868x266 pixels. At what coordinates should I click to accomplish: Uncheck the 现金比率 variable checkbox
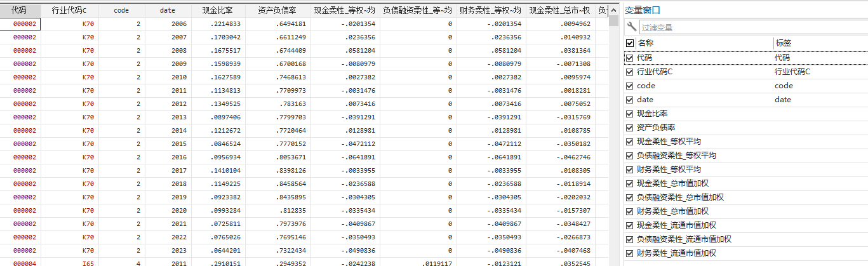(630, 114)
